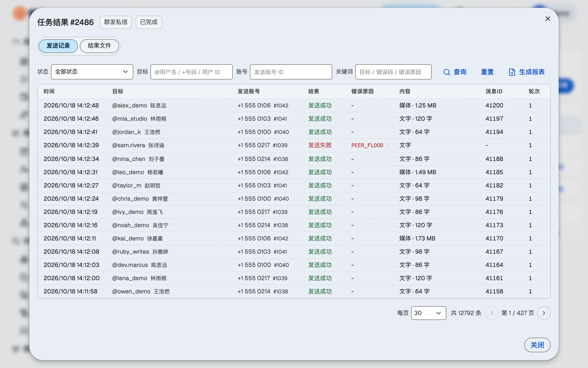Click 媒体 · 1.25 MB content cell
This screenshot has height=368, width=588.
point(418,105)
